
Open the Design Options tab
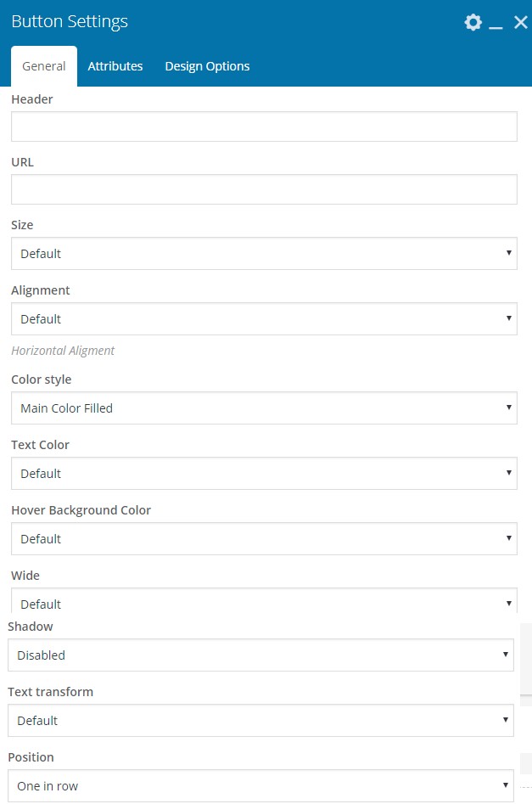click(x=207, y=66)
